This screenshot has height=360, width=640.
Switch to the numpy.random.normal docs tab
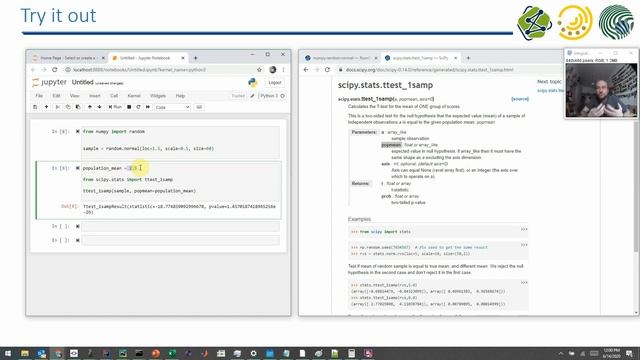[x=341, y=58]
